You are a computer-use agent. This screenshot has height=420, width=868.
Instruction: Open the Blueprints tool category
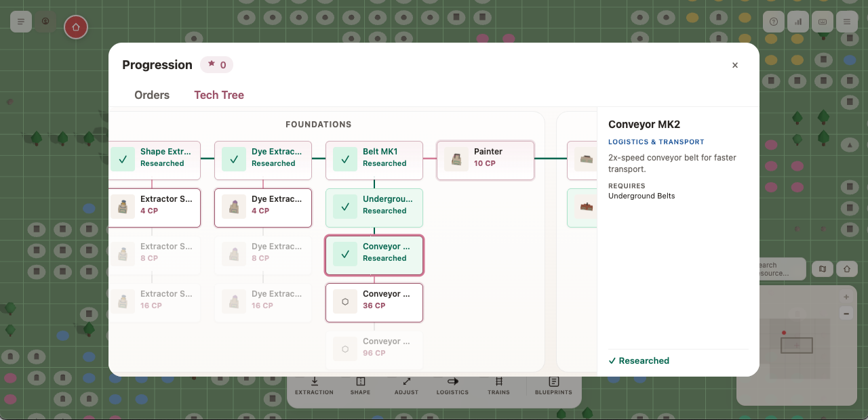553,386
